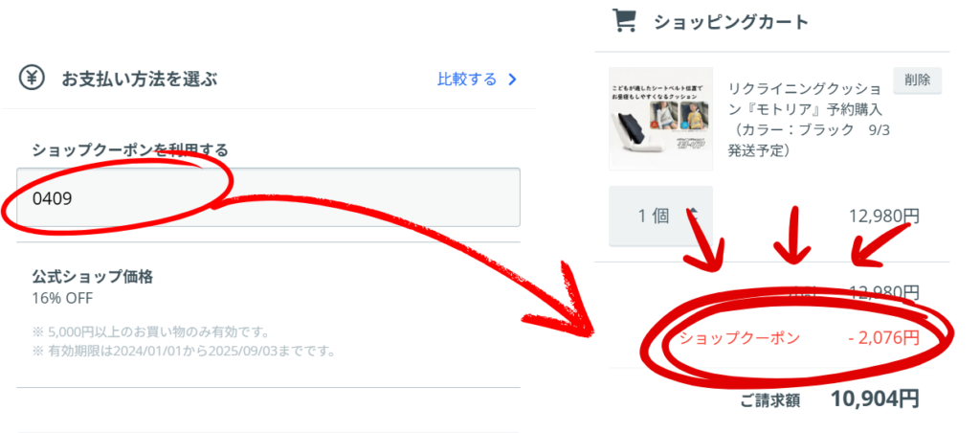
Task: Click the arrow on the quantity selector
Action: [x=692, y=216]
